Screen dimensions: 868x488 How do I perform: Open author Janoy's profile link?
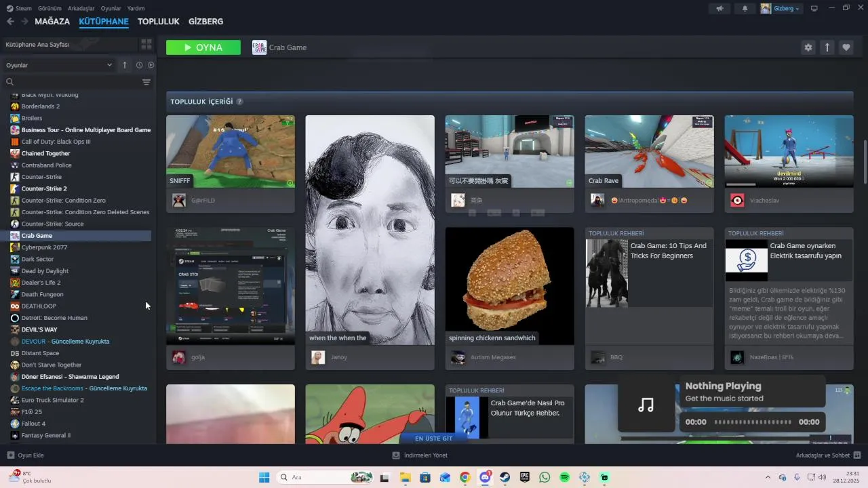(339, 357)
